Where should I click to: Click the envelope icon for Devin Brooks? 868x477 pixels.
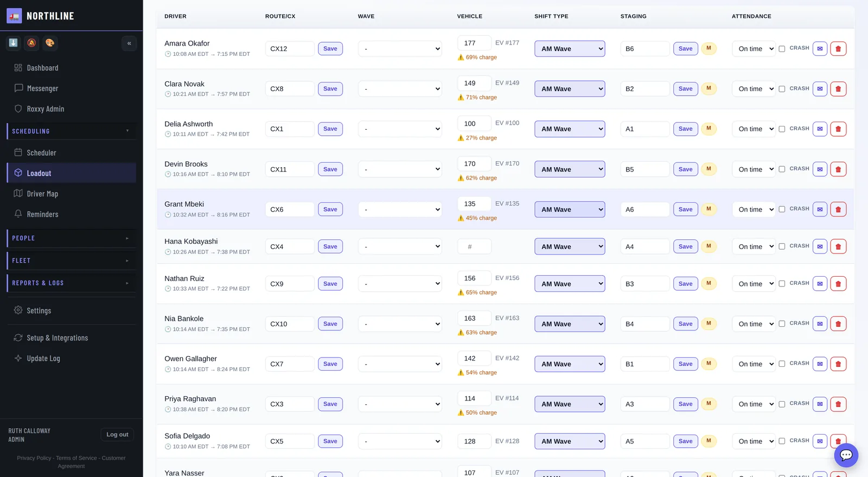tap(820, 169)
